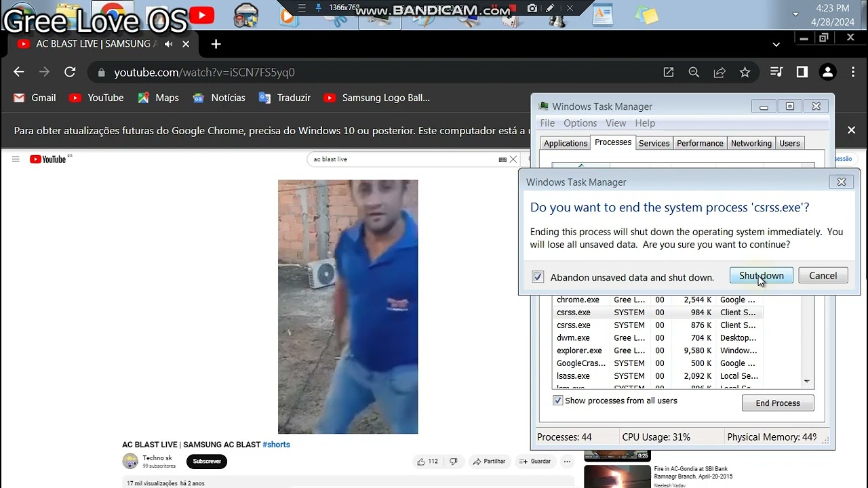Open the Help menu in Task Manager

[645, 123]
